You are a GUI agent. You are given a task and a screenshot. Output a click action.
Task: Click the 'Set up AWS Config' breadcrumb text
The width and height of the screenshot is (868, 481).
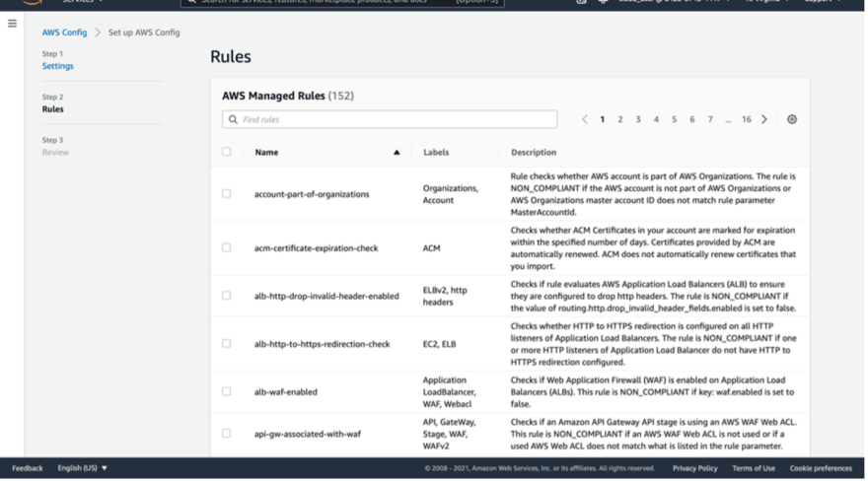[144, 33]
